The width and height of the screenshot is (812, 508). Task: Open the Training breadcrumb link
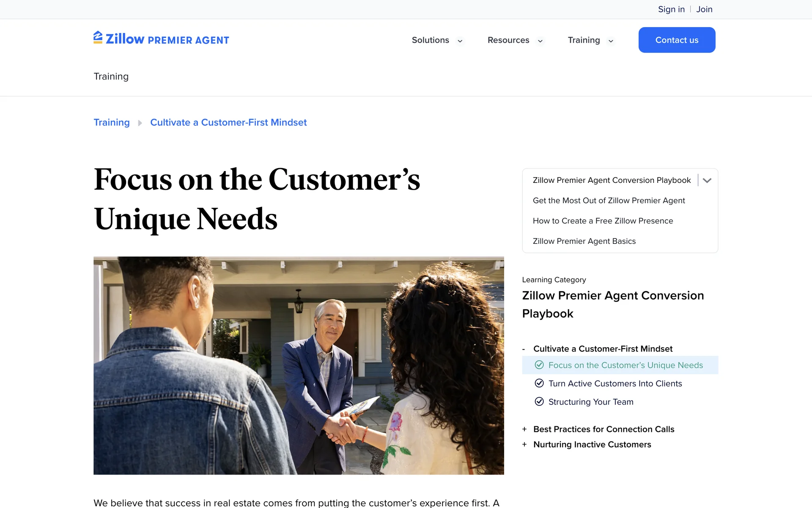pos(112,122)
